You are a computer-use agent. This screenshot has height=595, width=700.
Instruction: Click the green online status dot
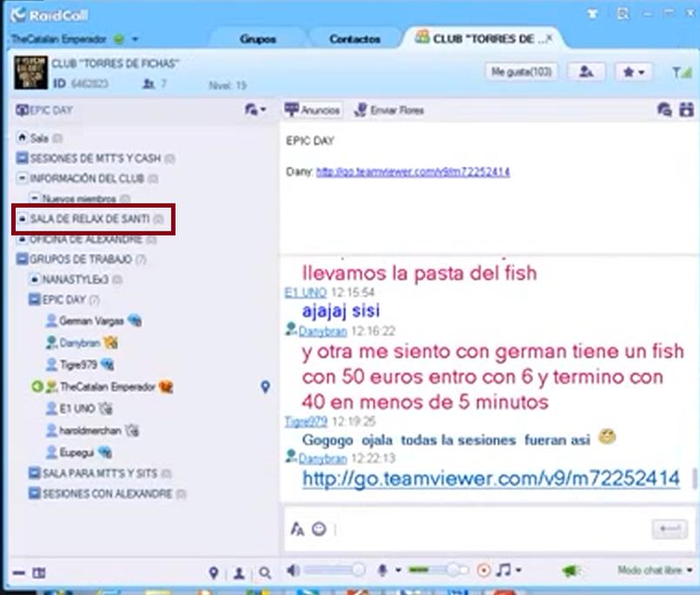point(119,39)
